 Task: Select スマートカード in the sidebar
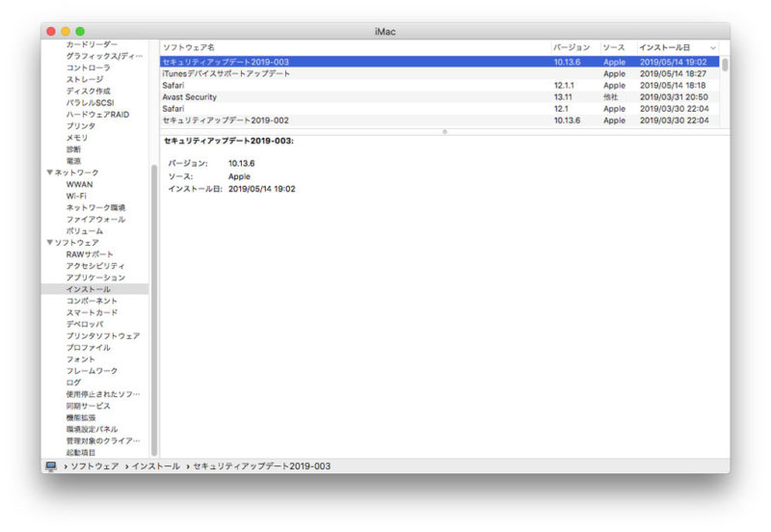[x=92, y=312]
